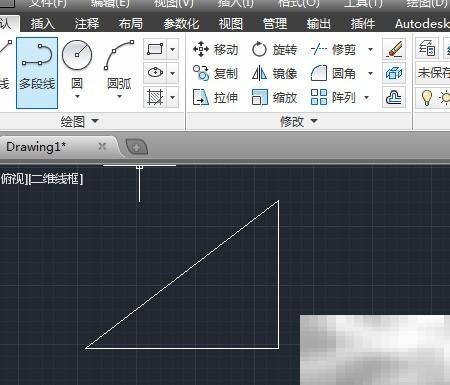
Task: Expand the Hatch tool dropdown arrow
Action: pos(172,97)
